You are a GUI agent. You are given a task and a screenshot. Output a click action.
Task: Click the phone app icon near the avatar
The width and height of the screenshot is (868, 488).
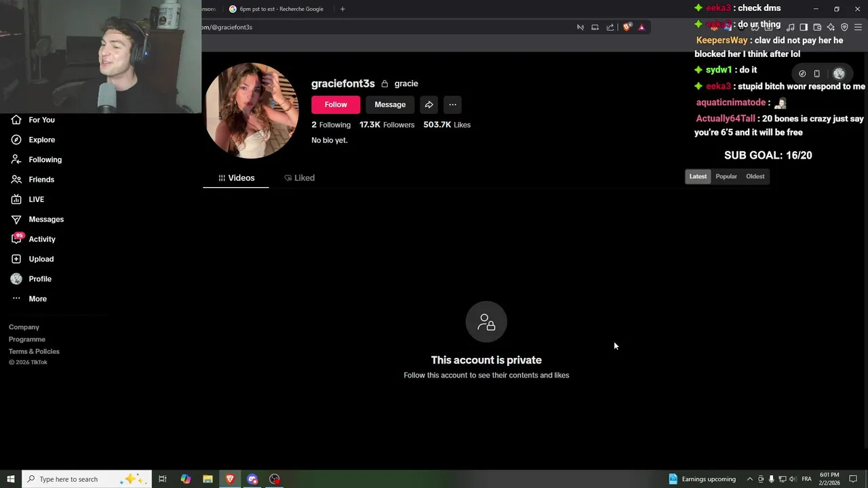click(x=817, y=74)
